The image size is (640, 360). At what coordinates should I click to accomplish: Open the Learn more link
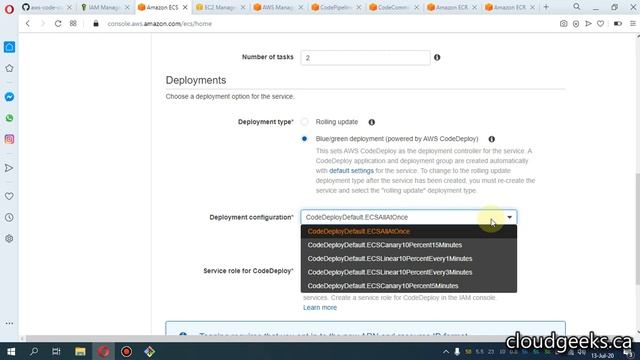(320, 307)
